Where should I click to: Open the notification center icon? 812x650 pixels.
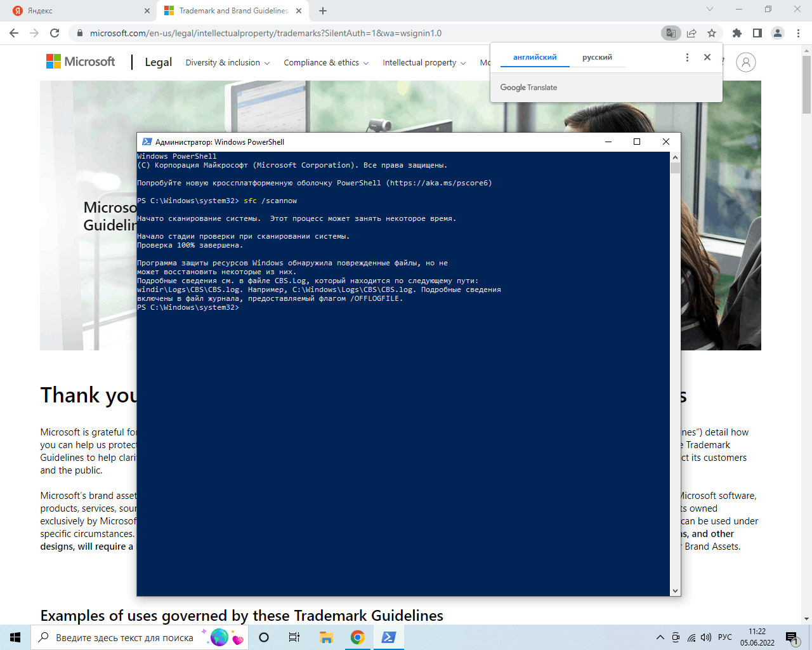point(792,637)
